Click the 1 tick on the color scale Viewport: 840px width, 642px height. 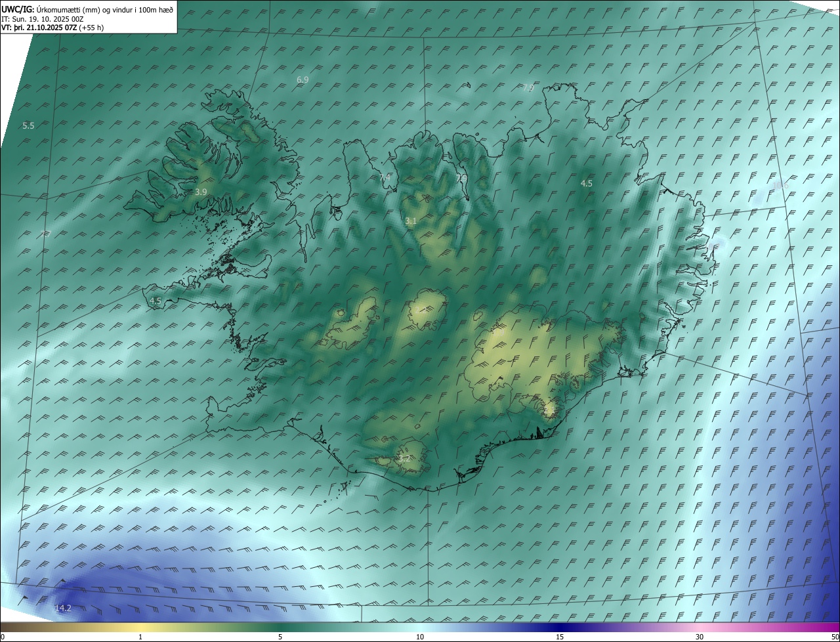pyautogui.click(x=140, y=637)
